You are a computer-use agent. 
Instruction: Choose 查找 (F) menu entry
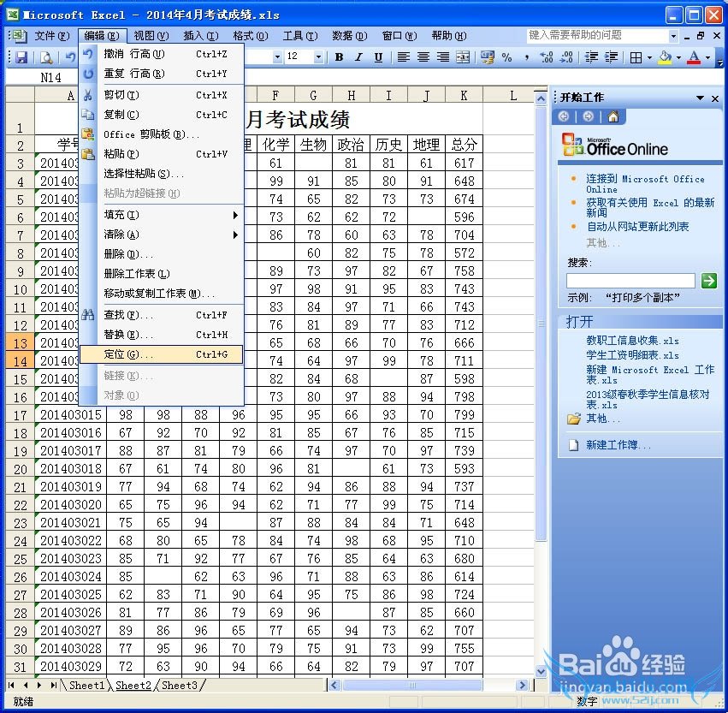click(161, 315)
